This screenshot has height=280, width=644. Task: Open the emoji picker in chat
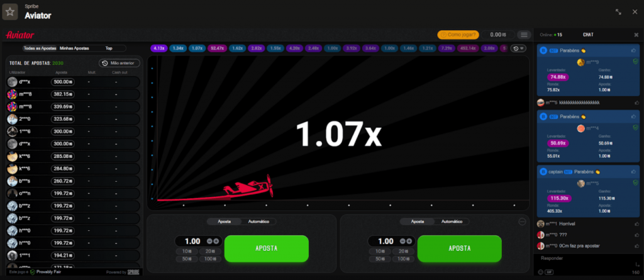540,272
